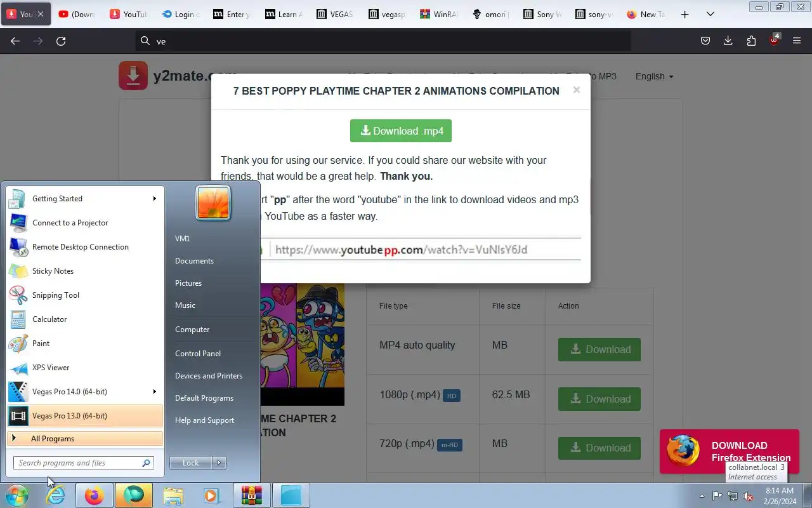Open Computer from the Start menu
812x508 pixels.
192,330
